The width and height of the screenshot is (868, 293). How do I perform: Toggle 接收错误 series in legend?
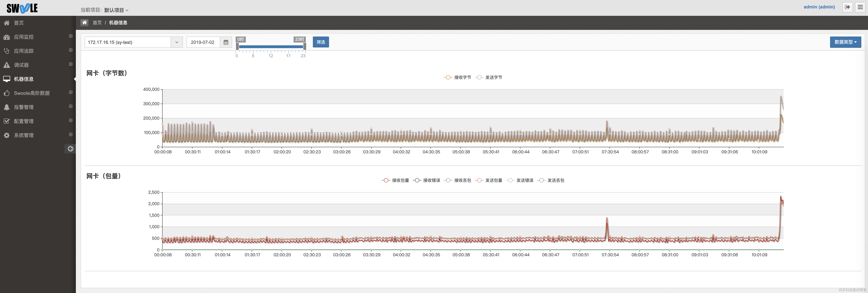[x=426, y=180]
